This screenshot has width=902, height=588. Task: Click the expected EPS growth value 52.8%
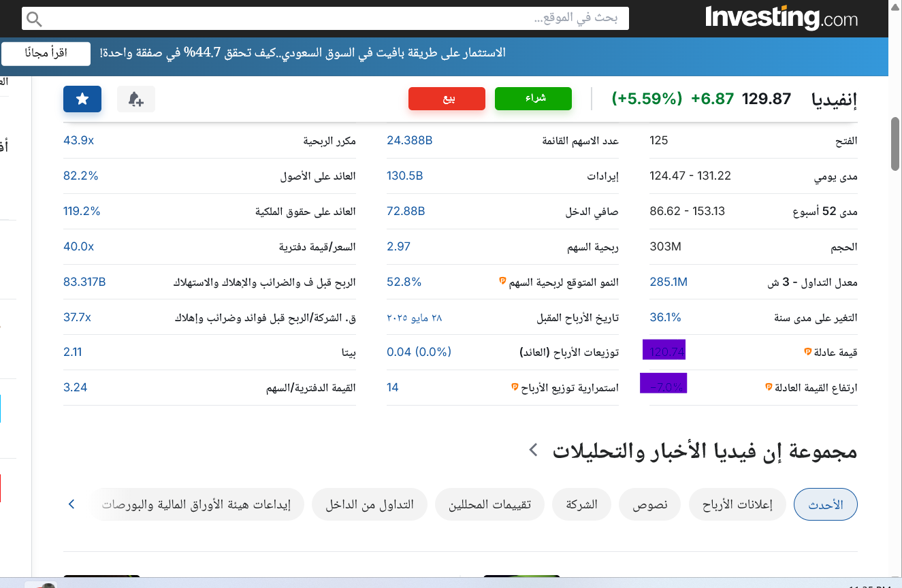click(x=404, y=282)
